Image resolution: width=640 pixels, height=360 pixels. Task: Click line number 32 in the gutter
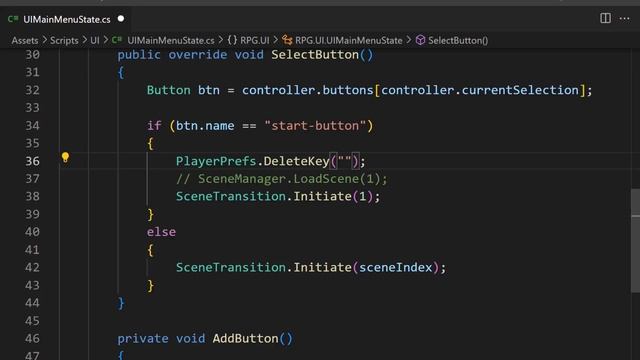tap(33, 90)
